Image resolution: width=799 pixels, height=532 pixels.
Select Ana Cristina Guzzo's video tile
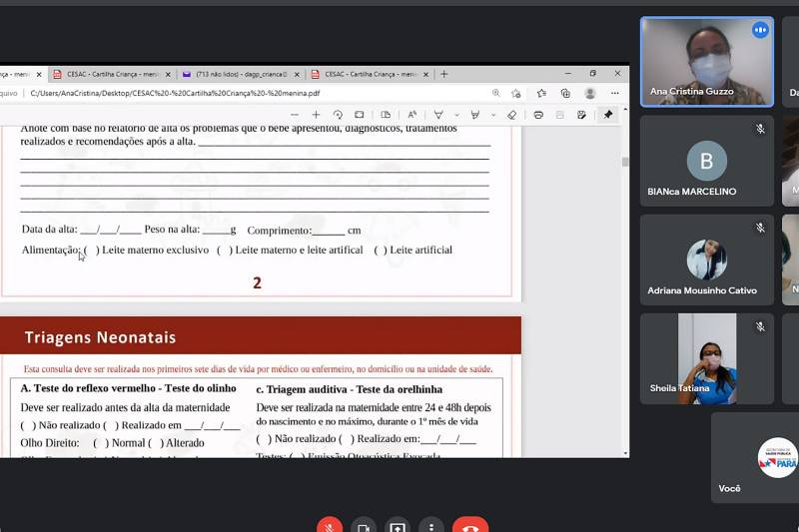tap(706, 61)
